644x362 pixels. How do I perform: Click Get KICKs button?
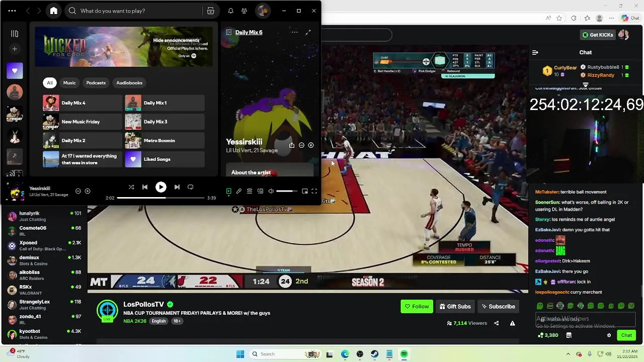[x=598, y=35]
